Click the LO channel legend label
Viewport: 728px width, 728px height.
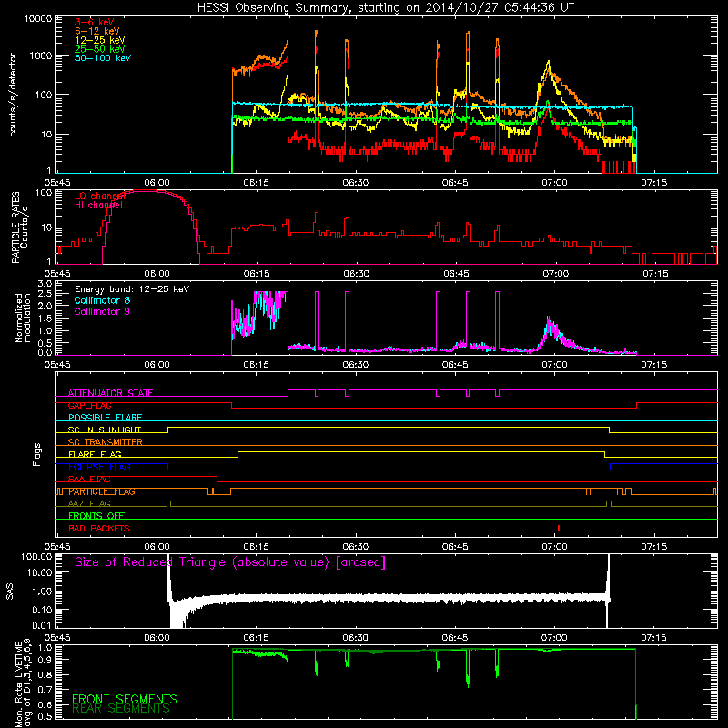(x=100, y=196)
